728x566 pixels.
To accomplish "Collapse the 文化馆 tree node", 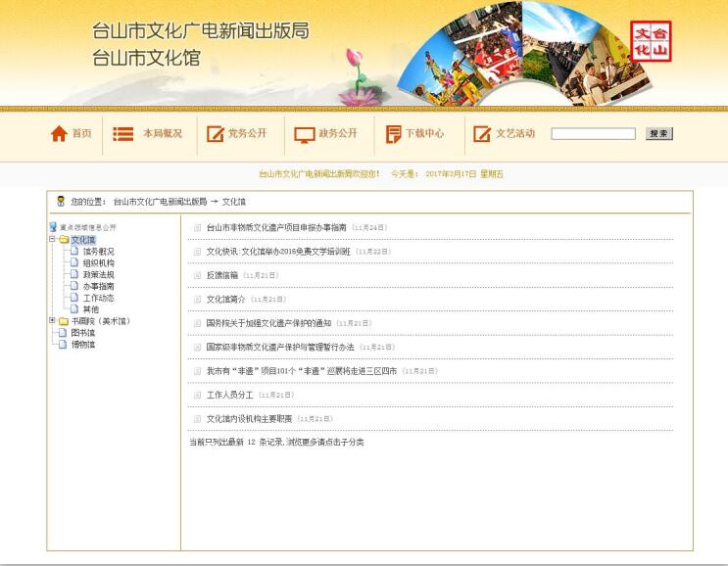I will [x=52, y=239].
